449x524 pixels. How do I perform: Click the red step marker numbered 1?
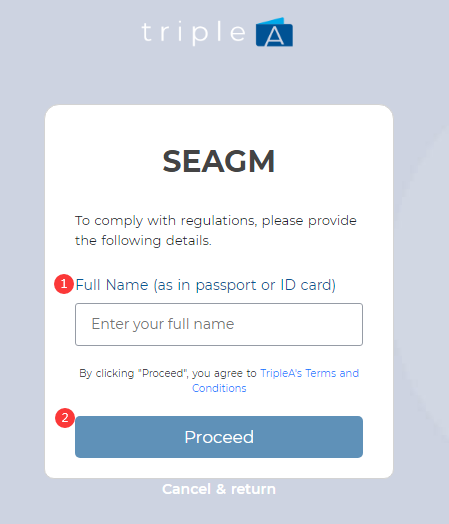point(64,284)
